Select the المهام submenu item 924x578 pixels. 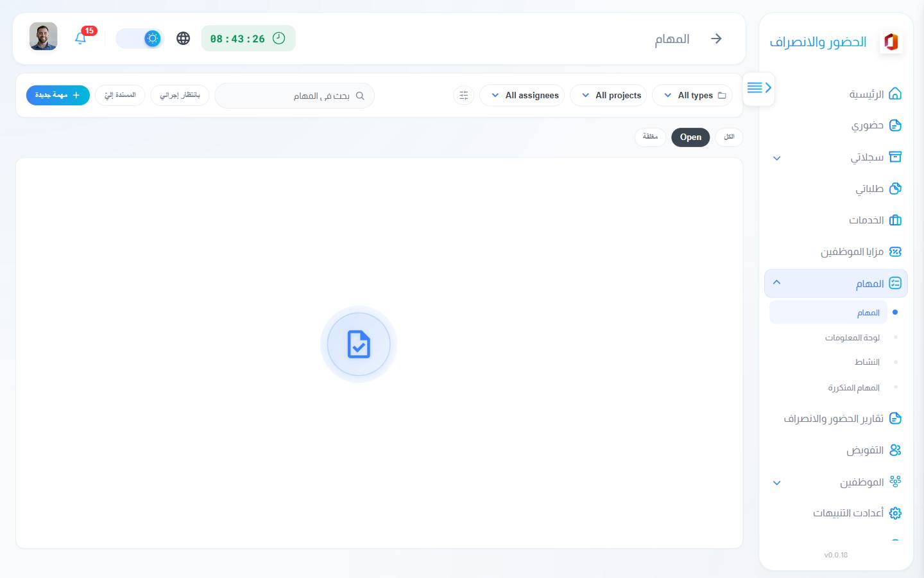(828, 313)
